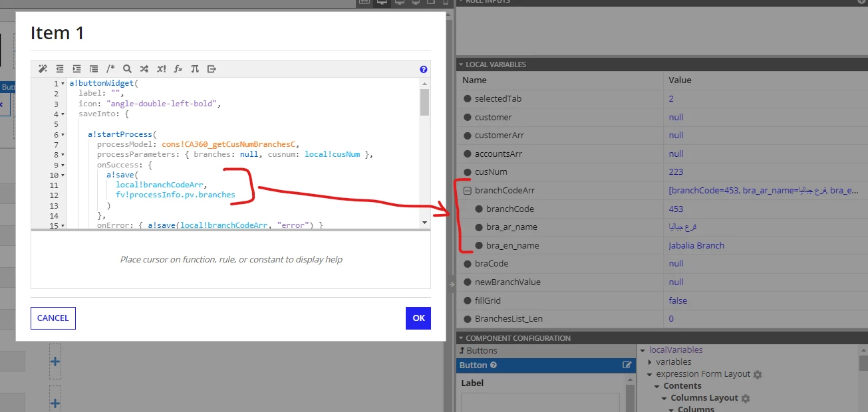This screenshot has width=868, height=412.
Task: Select the accountsArr variable row
Action: click(662, 154)
